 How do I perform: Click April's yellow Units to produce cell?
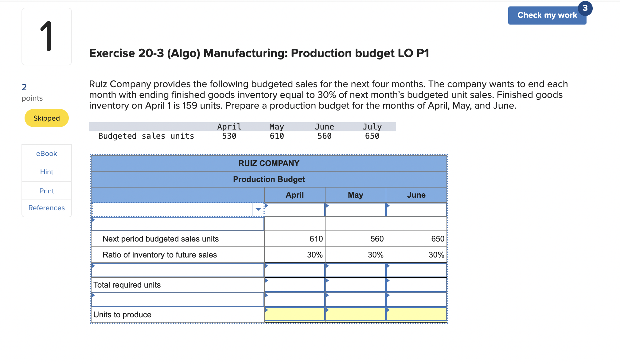point(294,314)
